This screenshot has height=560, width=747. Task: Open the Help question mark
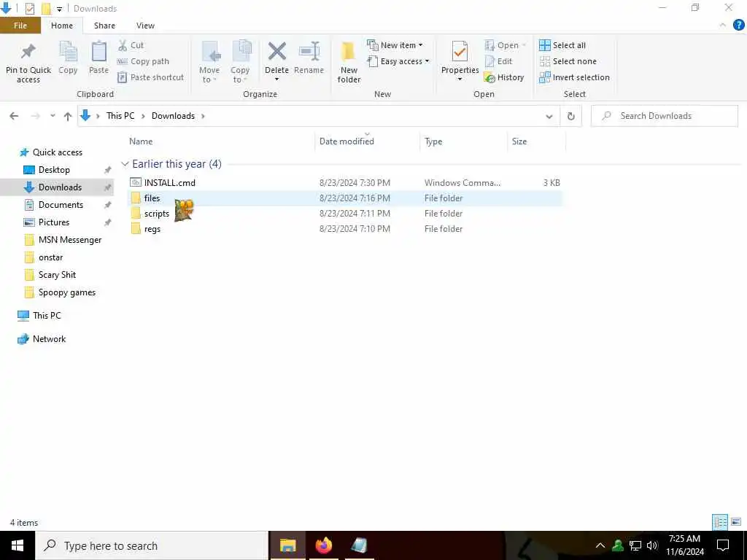[738, 26]
